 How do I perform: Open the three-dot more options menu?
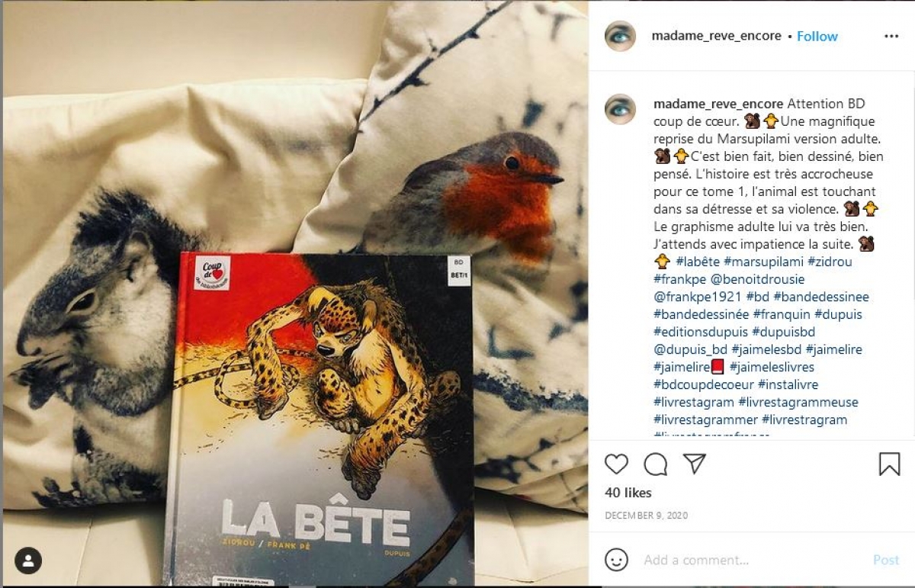click(x=891, y=36)
